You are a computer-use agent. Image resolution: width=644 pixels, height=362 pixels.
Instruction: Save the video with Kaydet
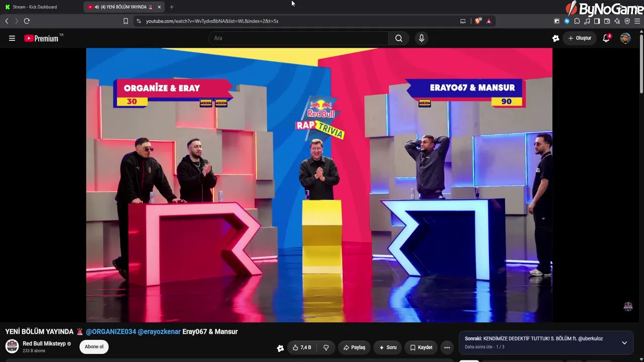[421, 347]
